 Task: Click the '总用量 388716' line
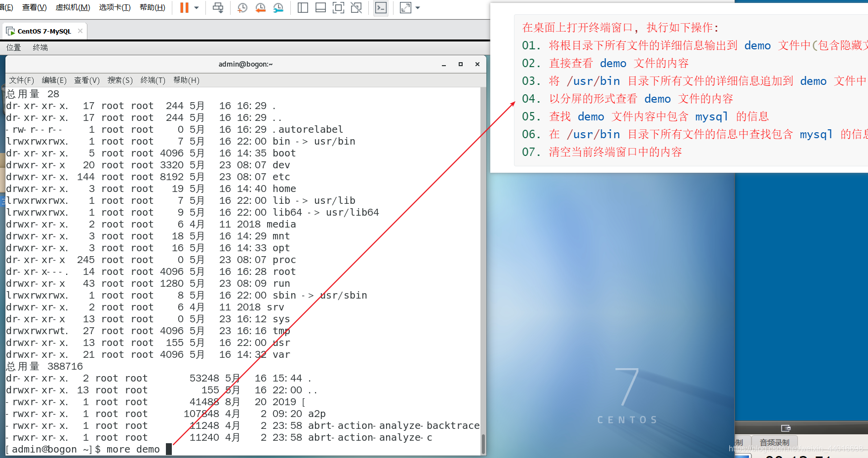tap(44, 366)
